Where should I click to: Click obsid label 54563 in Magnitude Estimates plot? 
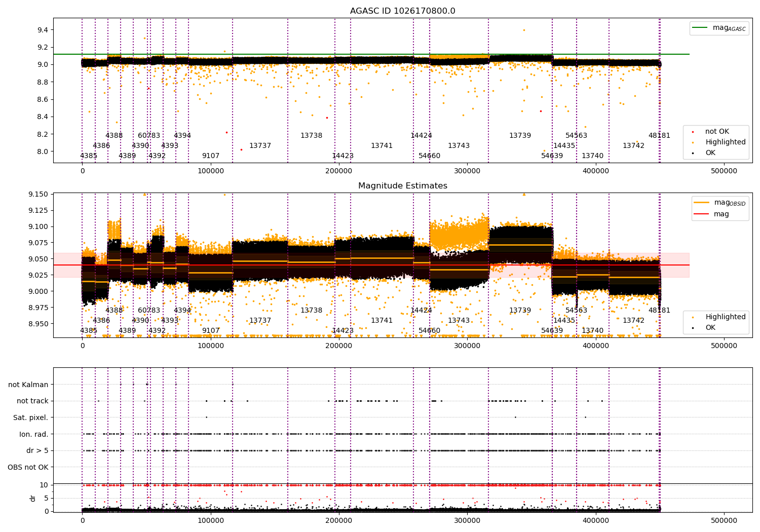(x=576, y=311)
